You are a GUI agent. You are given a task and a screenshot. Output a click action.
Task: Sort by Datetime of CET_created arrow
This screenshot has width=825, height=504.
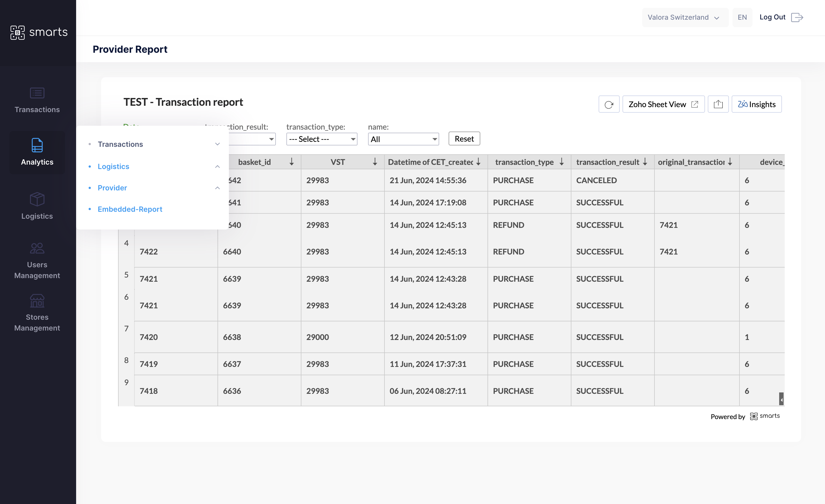click(478, 162)
